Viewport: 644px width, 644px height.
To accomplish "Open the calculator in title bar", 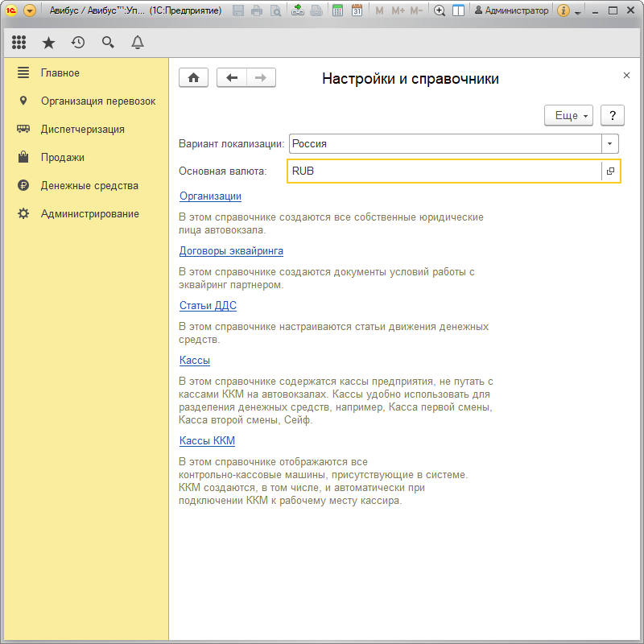I will (x=338, y=11).
